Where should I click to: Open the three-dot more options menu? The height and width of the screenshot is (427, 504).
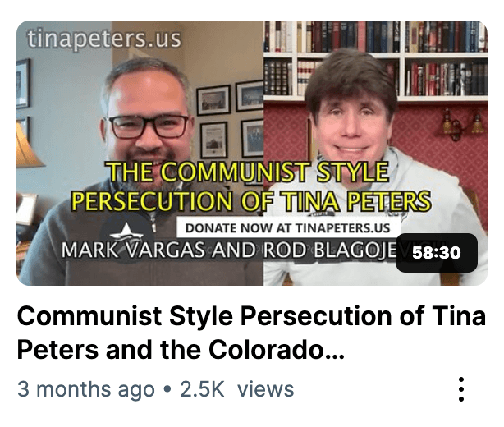[x=461, y=389]
